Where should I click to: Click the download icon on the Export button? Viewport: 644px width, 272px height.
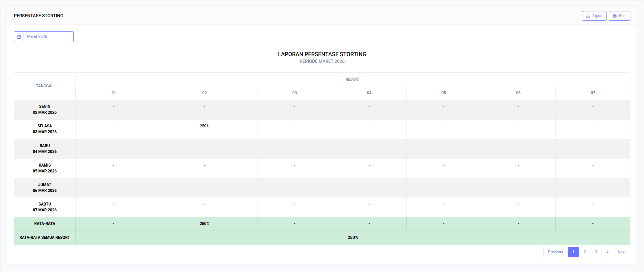pos(588,16)
